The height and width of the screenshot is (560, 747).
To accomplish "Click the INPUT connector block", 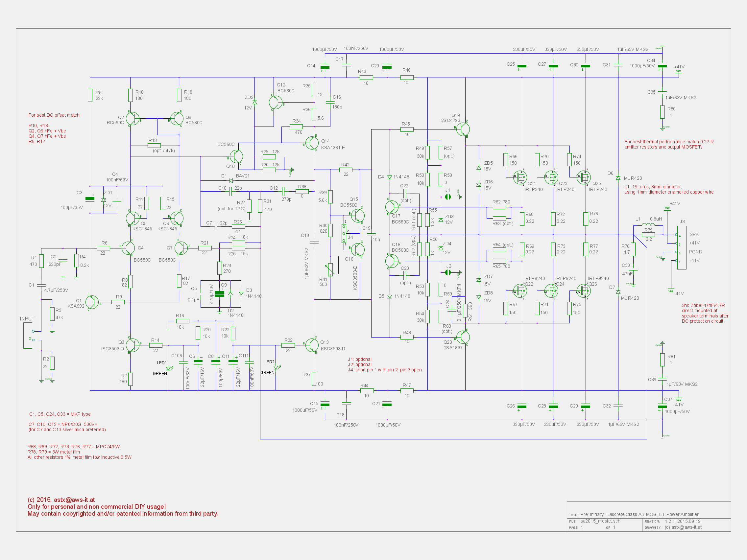I will (28, 335).
